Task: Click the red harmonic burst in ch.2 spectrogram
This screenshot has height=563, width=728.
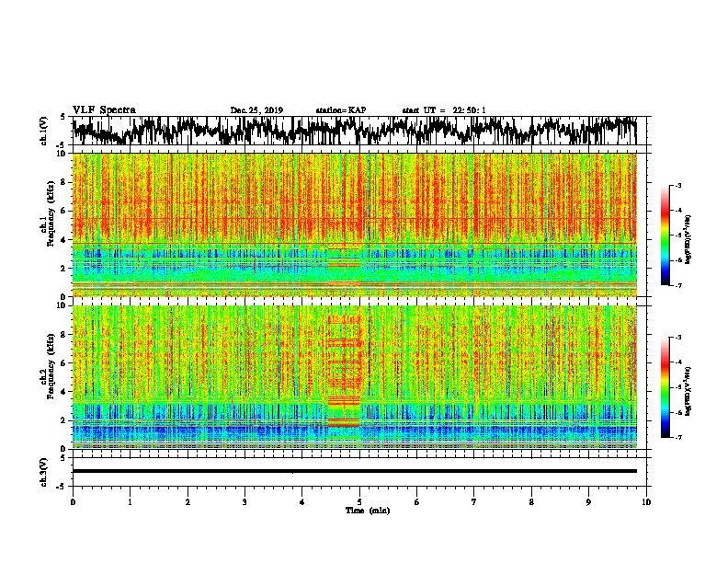Action: [x=344, y=370]
